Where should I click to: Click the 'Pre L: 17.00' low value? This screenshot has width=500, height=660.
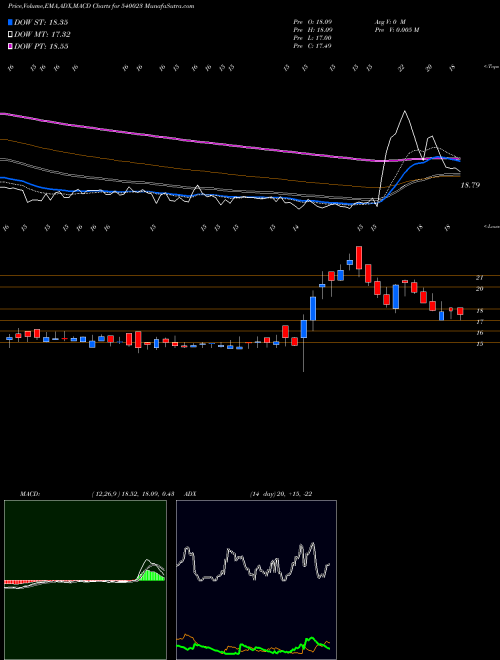click(313, 38)
